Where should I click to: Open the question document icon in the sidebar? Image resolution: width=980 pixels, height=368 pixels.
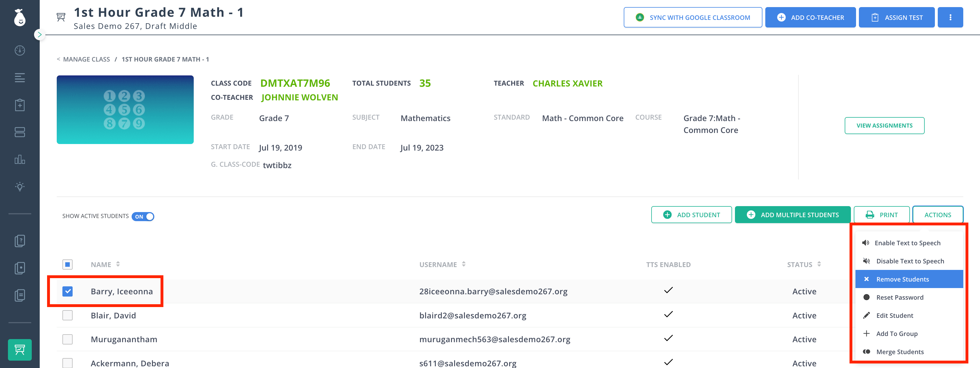20,241
